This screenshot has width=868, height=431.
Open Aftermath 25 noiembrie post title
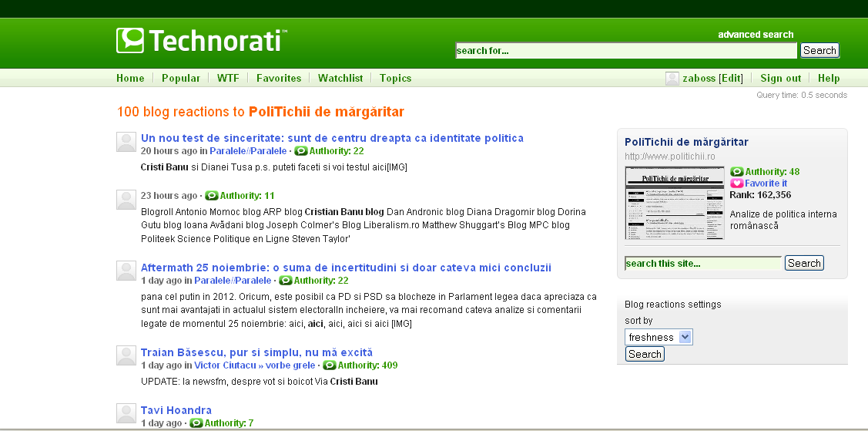pyautogui.click(x=346, y=268)
